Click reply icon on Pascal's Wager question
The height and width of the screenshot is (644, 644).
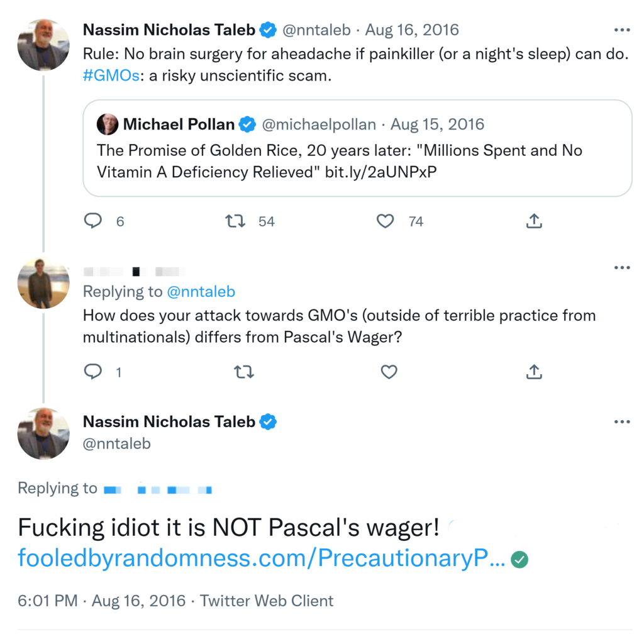click(93, 372)
